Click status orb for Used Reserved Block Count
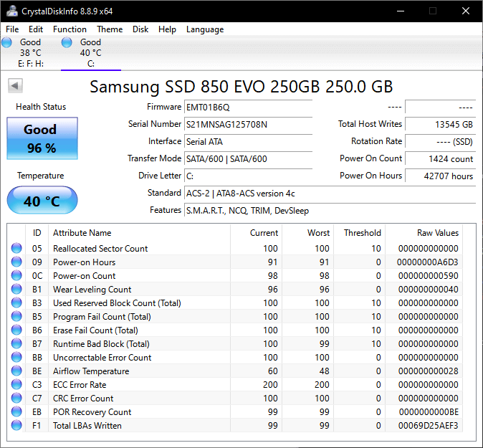483x448 pixels. [x=16, y=303]
